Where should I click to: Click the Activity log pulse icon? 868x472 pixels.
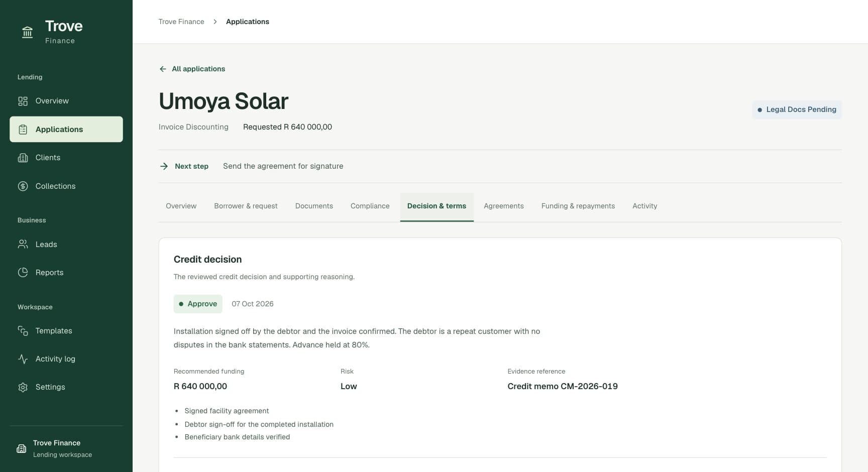point(23,359)
